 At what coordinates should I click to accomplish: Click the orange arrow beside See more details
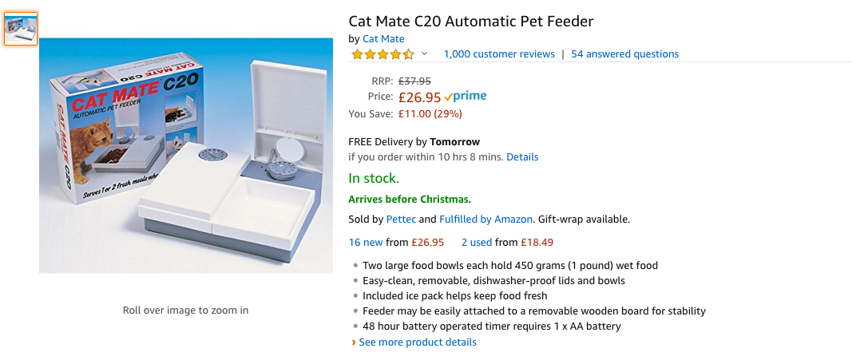(354, 342)
